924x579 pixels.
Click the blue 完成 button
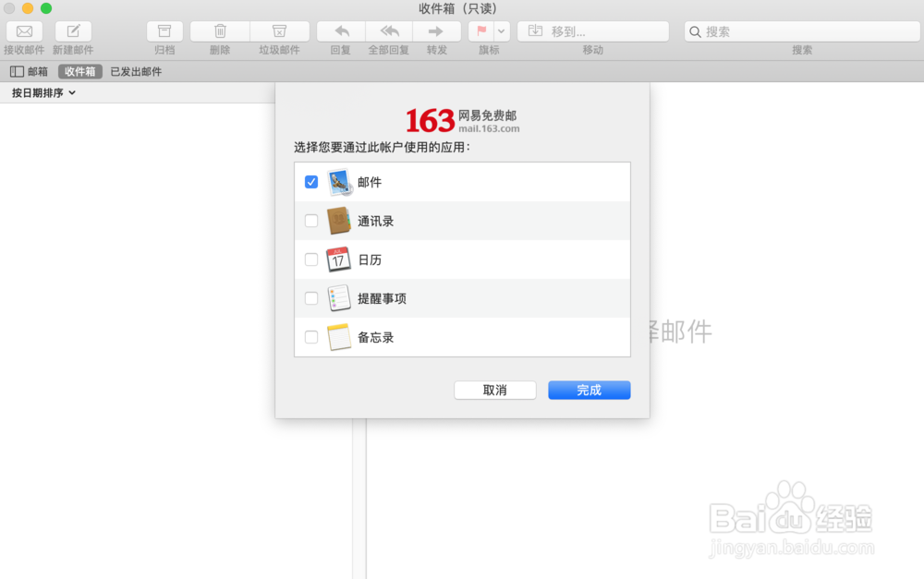pos(590,390)
